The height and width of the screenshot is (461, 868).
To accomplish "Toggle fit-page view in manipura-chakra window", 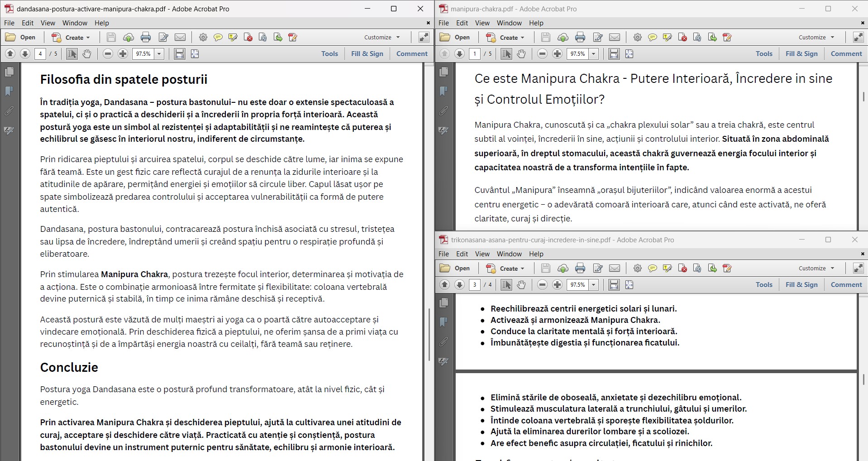I will (x=629, y=54).
